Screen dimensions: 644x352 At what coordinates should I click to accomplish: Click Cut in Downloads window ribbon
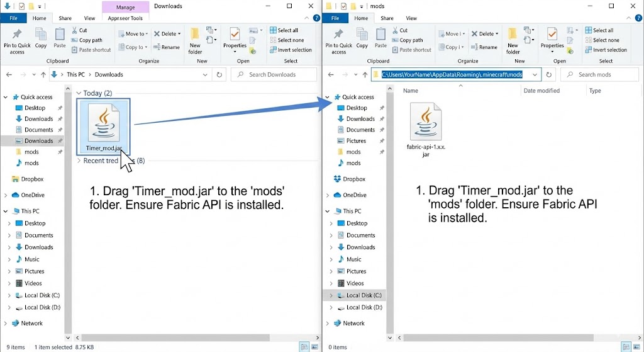[x=79, y=30]
